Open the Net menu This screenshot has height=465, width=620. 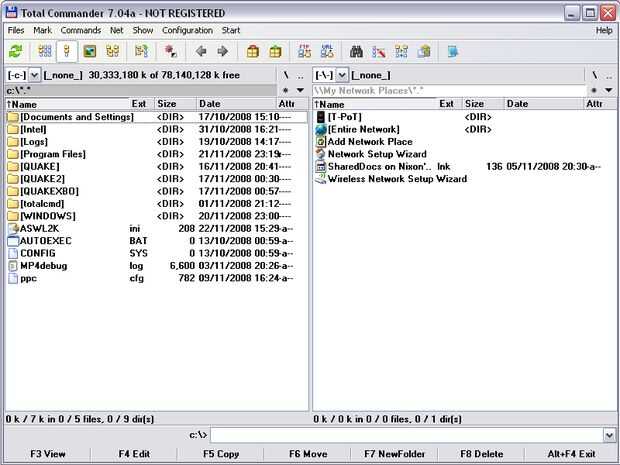(x=117, y=30)
